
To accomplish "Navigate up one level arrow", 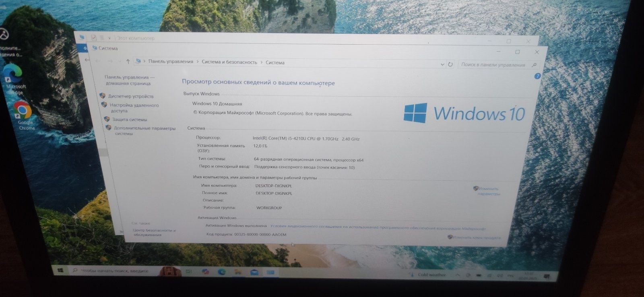I will pos(128,61).
